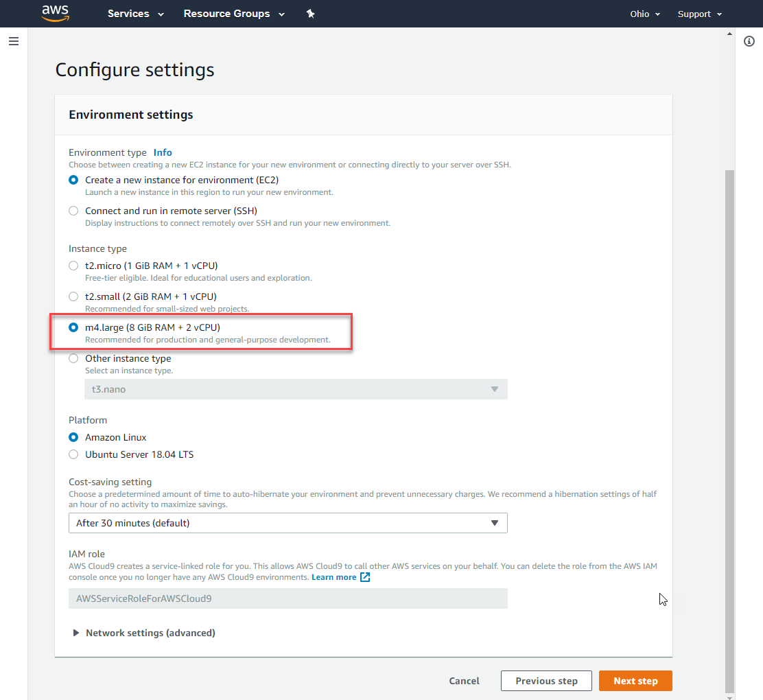Open the info panel circle icon
The height and width of the screenshot is (700, 763).
749,41
